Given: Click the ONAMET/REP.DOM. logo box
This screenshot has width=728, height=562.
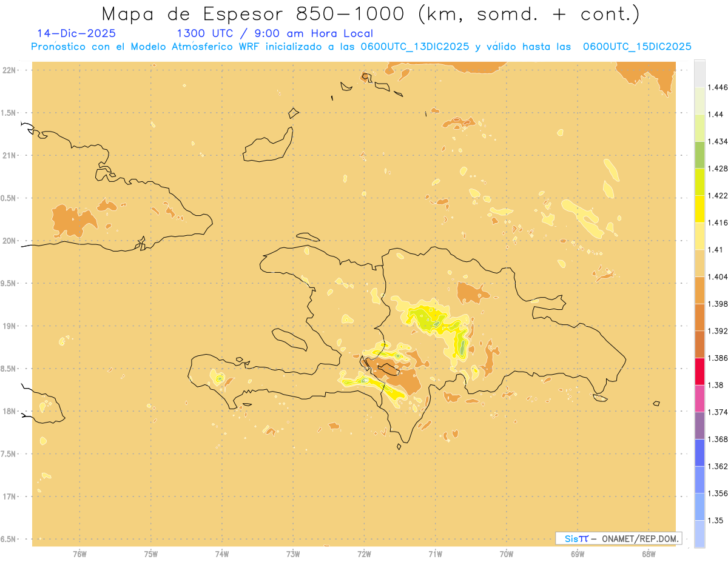Looking at the screenshot, I should 619,538.
